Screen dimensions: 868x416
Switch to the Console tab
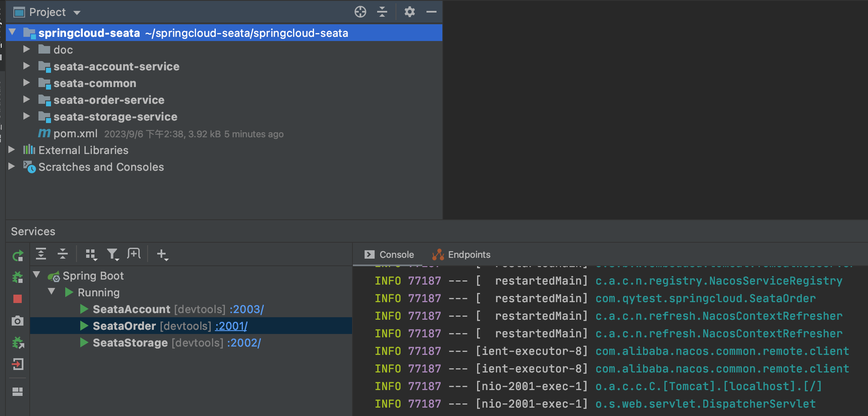[x=389, y=254]
